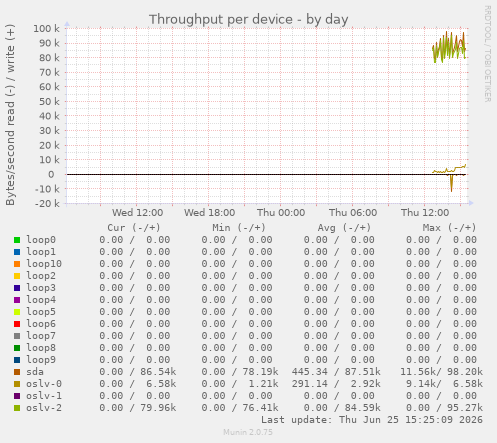Select the loop7 device label
This screenshot has height=443, width=497.
pyautogui.click(x=41, y=336)
